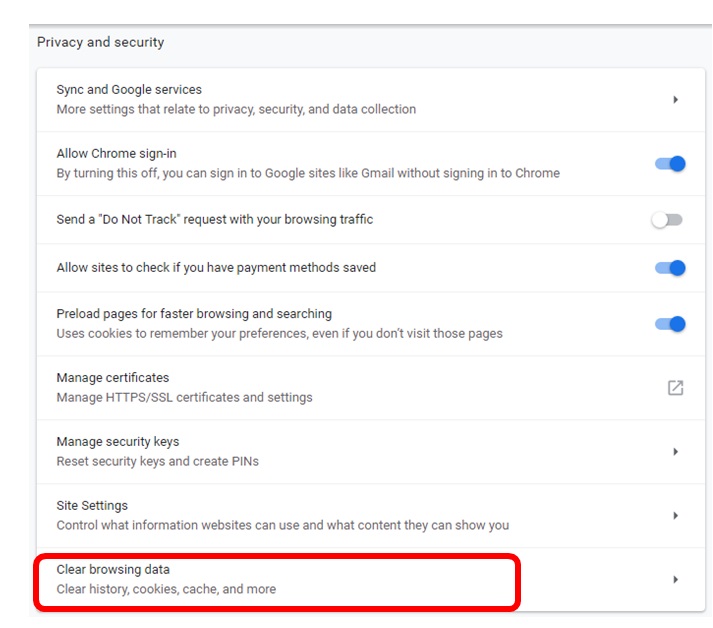
Task: Disable the Allow Chrome sign-in toggle
Action: pos(670,164)
